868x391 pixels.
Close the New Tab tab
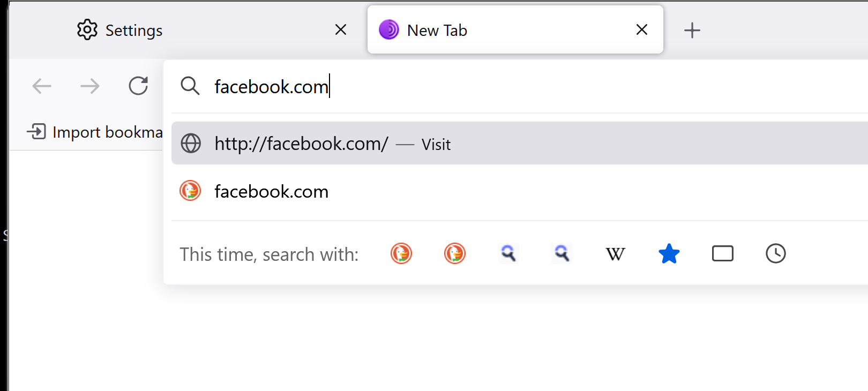pos(642,30)
